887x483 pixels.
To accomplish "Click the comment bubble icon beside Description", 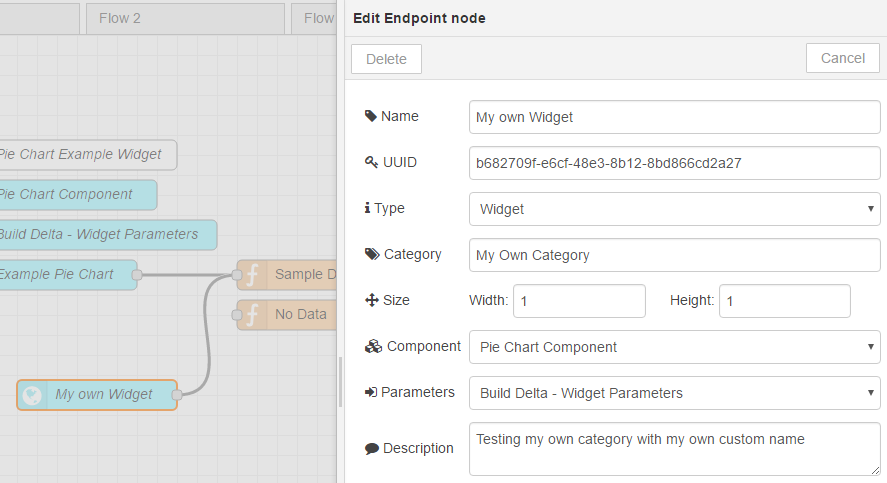I will [x=372, y=448].
